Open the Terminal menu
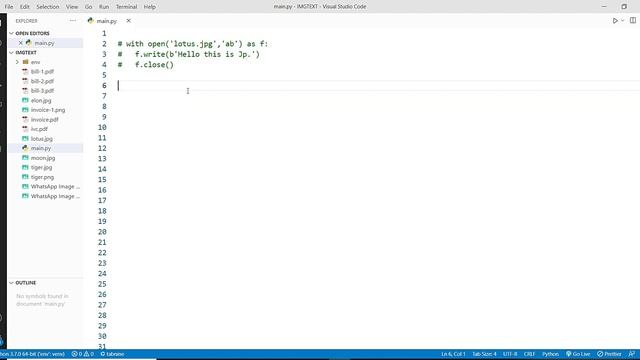Viewport: 640px width, 360px height. [127, 7]
